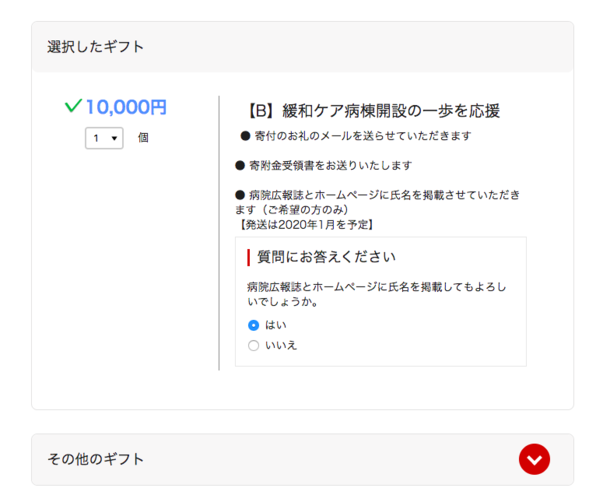This screenshot has height=502, width=610.
Task: Select the いいえ radio button
Action: click(253, 345)
